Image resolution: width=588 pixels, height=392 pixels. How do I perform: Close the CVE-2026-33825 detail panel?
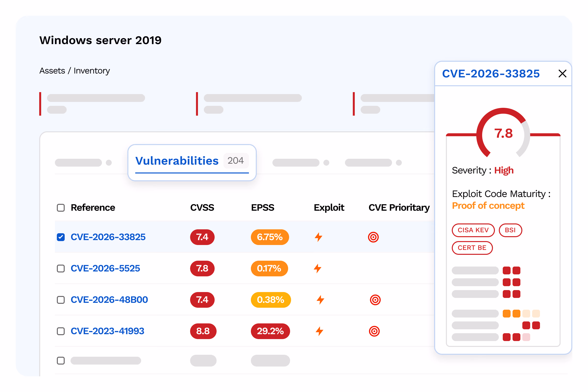coord(563,74)
